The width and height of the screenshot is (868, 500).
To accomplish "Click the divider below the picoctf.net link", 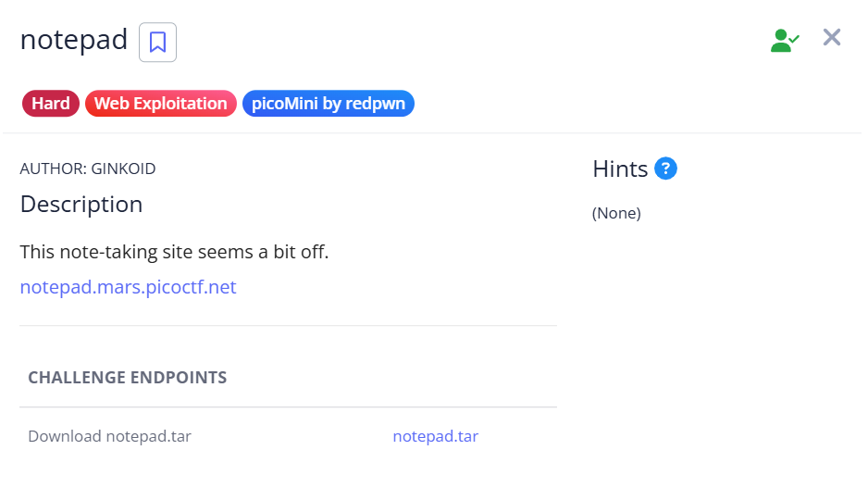I will [288, 326].
